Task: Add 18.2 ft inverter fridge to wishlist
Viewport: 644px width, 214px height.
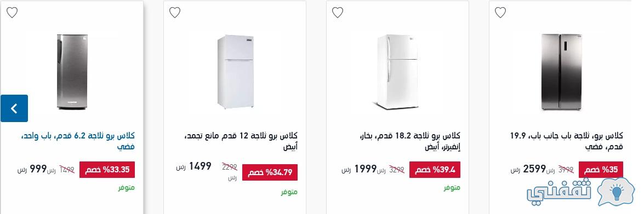Action: (338, 13)
